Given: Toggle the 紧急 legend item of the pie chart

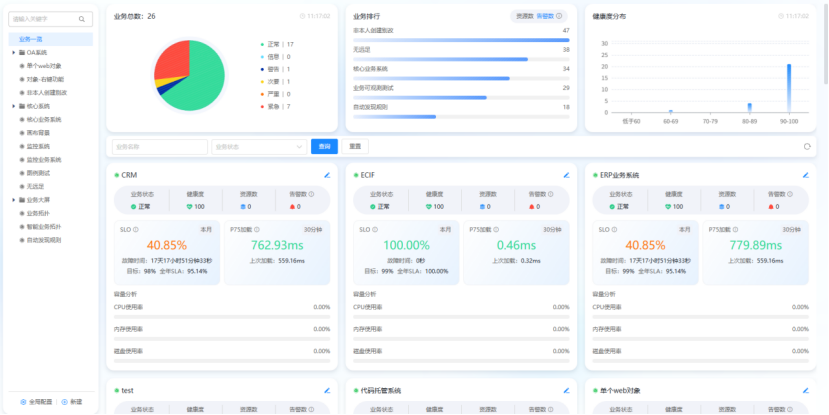Looking at the screenshot, I should 275,106.
